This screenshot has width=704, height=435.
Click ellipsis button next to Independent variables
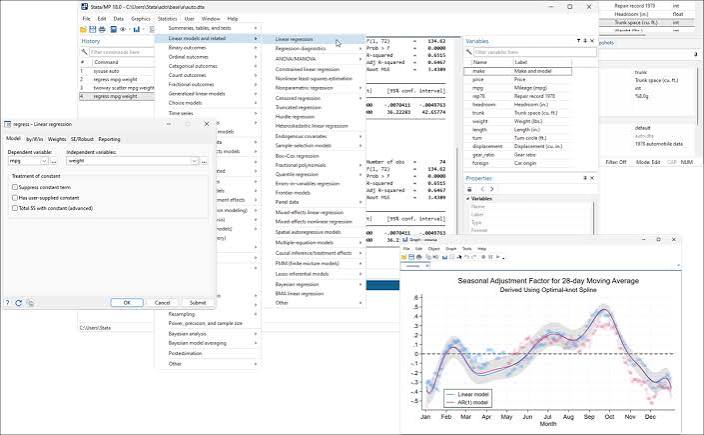coord(204,161)
